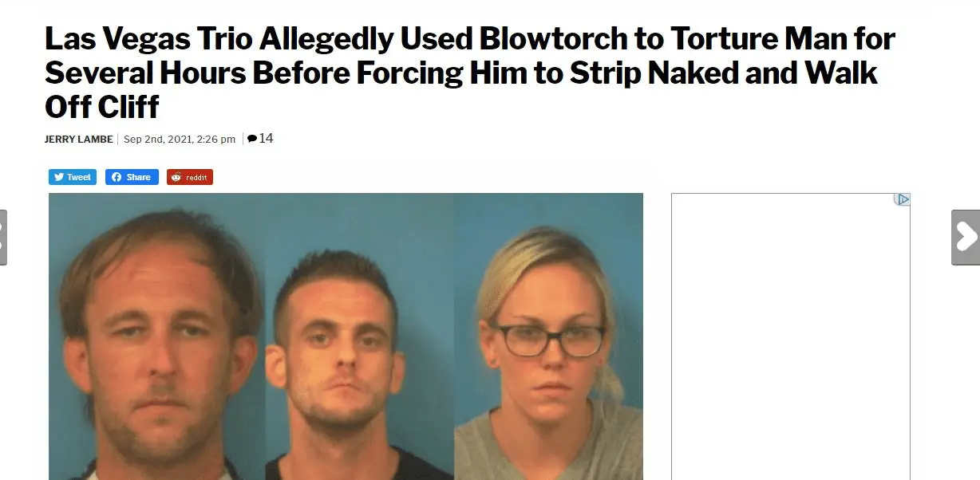Click the empty advertisement box

tap(791, 336)
